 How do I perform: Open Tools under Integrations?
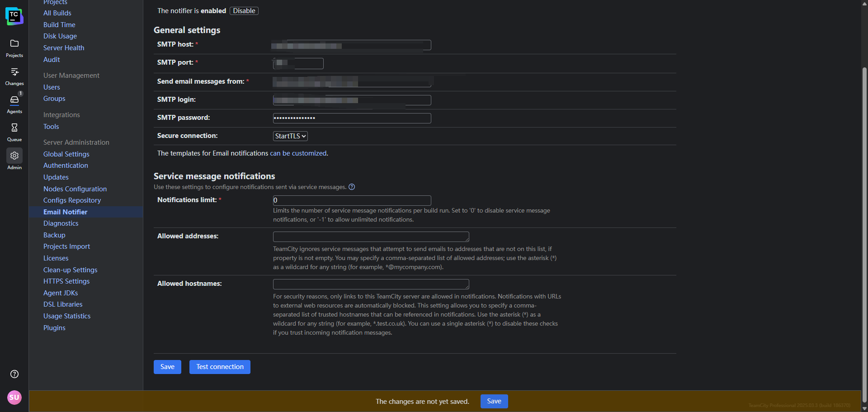(51, 127)
